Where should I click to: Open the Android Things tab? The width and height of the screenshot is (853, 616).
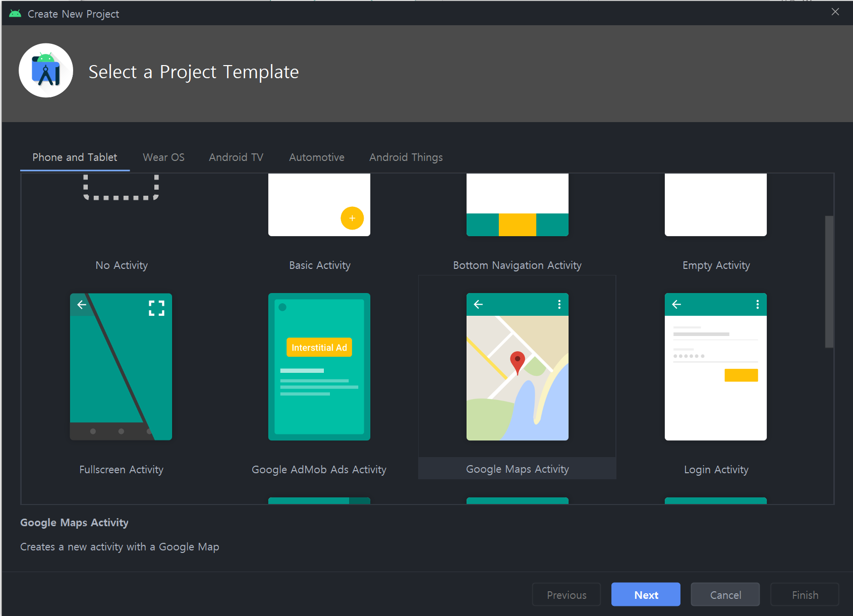(406, 157)
